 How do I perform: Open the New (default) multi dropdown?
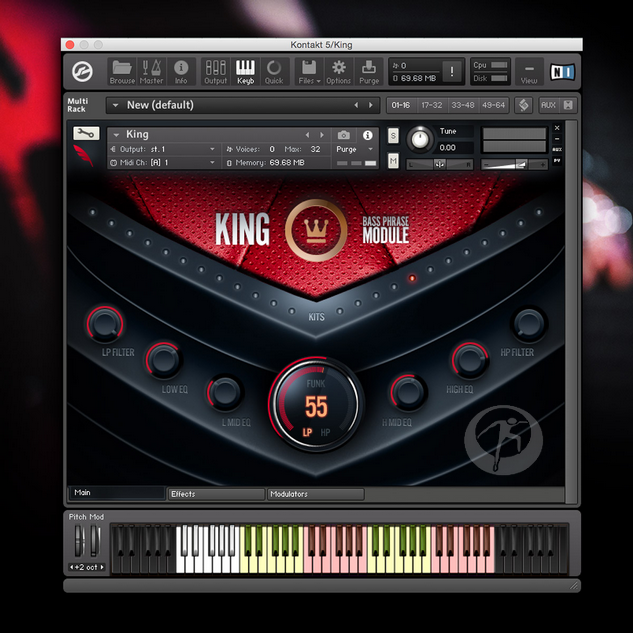[115, 105]
